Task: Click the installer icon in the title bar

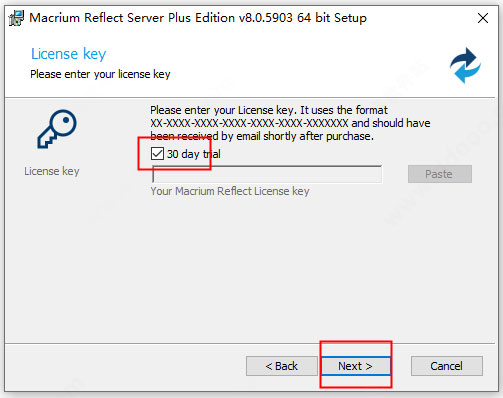Action: pyautogui.click(x=16, y=18)
